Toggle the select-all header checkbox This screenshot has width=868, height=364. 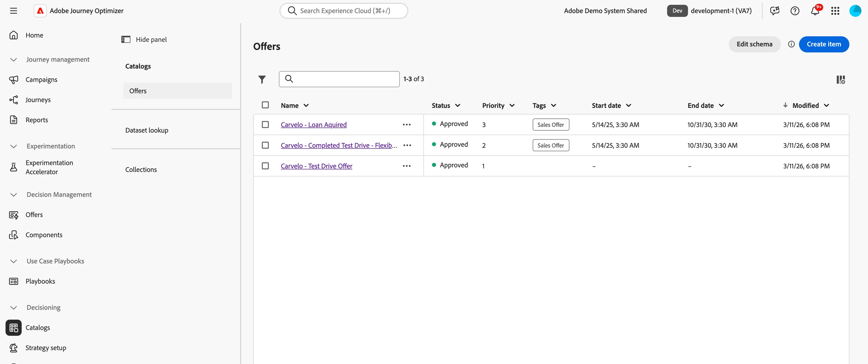coord(265,105)
